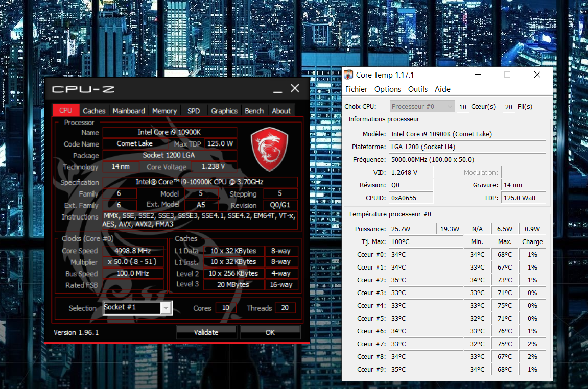Click the Cœur #4 max temperature 75°C

click(x=505, y=305)
